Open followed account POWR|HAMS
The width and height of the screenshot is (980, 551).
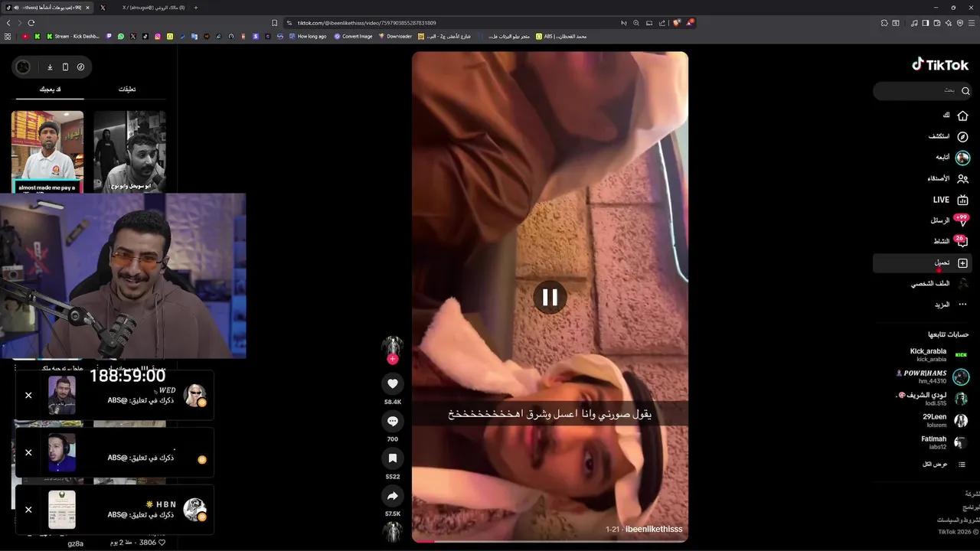point(933,377)
